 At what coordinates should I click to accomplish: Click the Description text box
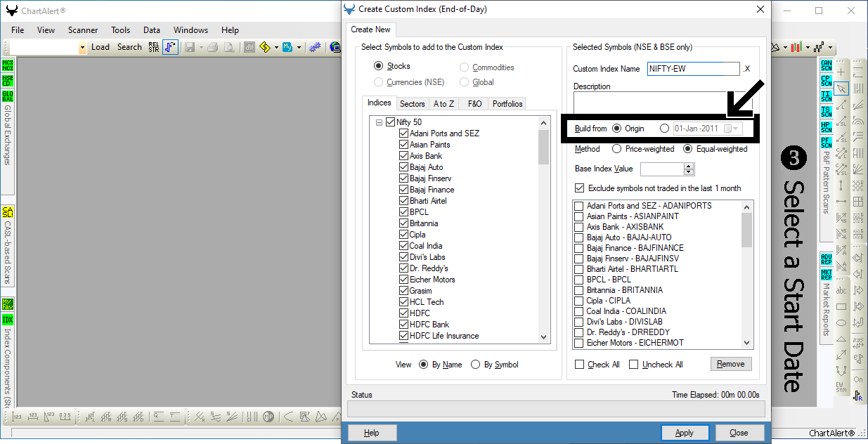coord(663,103)
